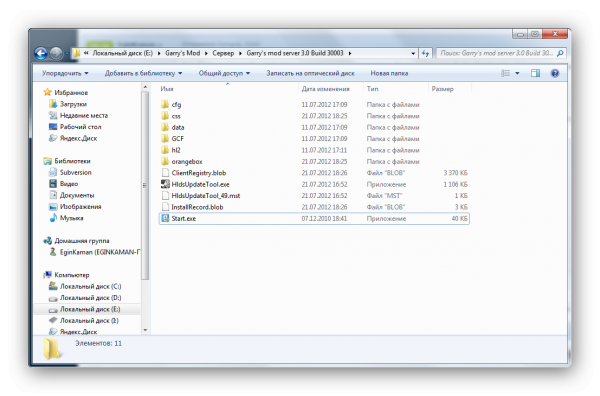Image resolution: width=600 pixels, height=396 pixels.
Task: Select the Документы library
Action: pos(77,195)
